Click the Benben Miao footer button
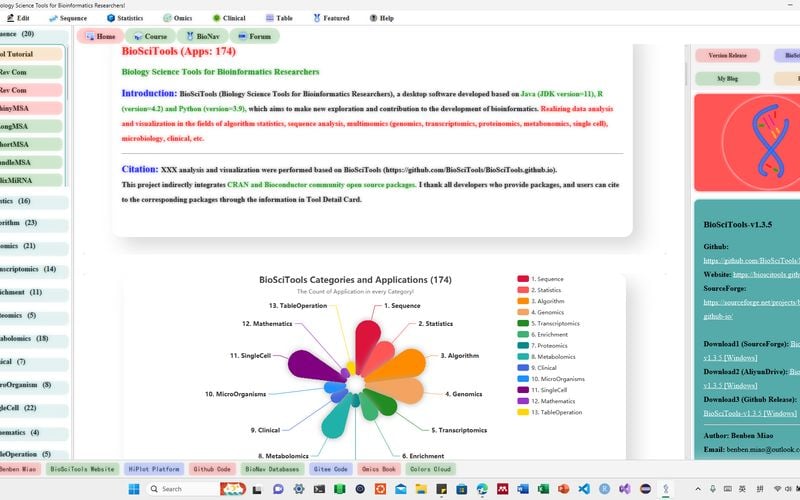Image resolution: width=800 pixels, height=500 pixels. click(18, 469)
